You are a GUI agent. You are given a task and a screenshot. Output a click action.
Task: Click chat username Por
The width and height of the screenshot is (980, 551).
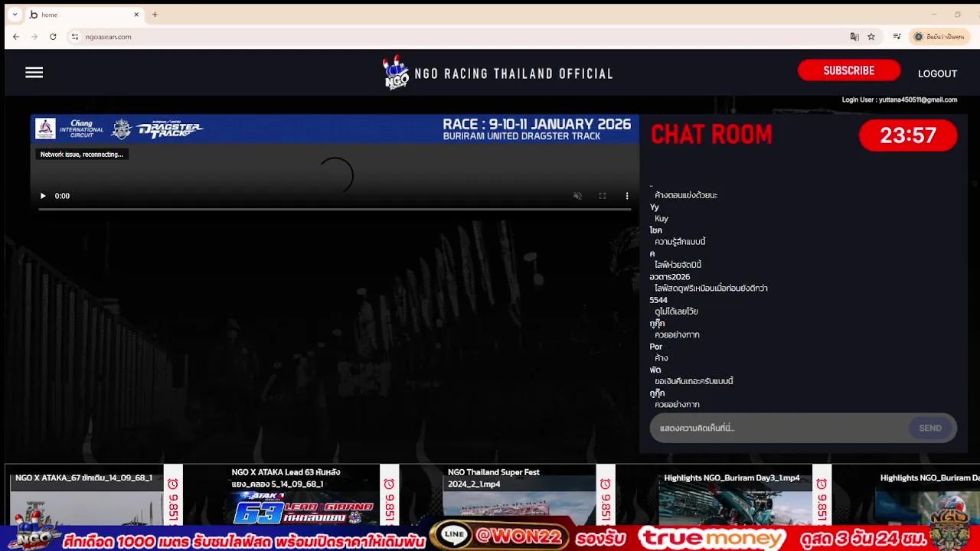[656, 347]
